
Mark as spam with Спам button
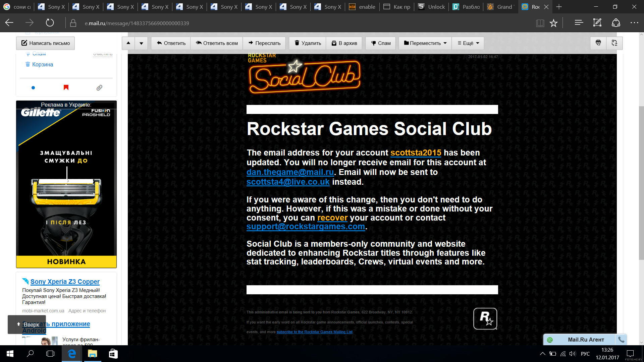click(x=381, y=43)
